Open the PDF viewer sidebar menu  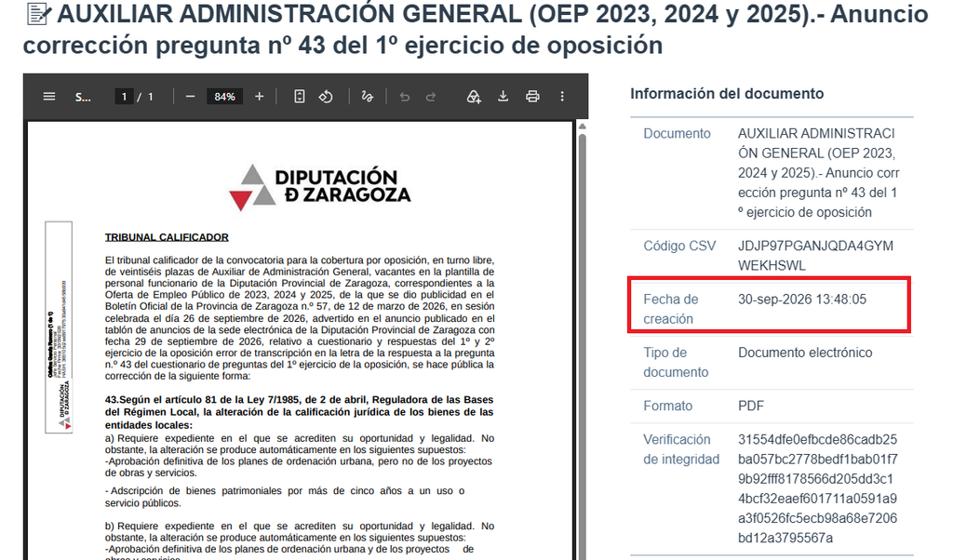click(x=49, y=97)
